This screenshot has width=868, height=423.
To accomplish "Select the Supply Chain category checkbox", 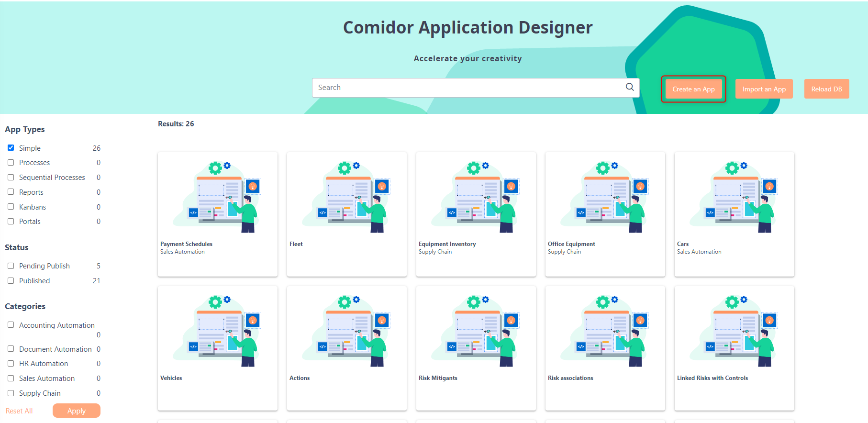I will coord(11,393).
